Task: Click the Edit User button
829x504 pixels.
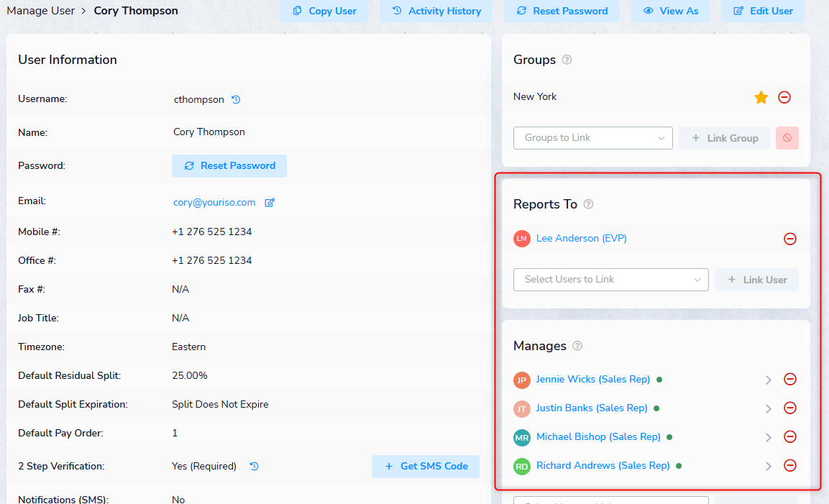Action: (763, 11)
